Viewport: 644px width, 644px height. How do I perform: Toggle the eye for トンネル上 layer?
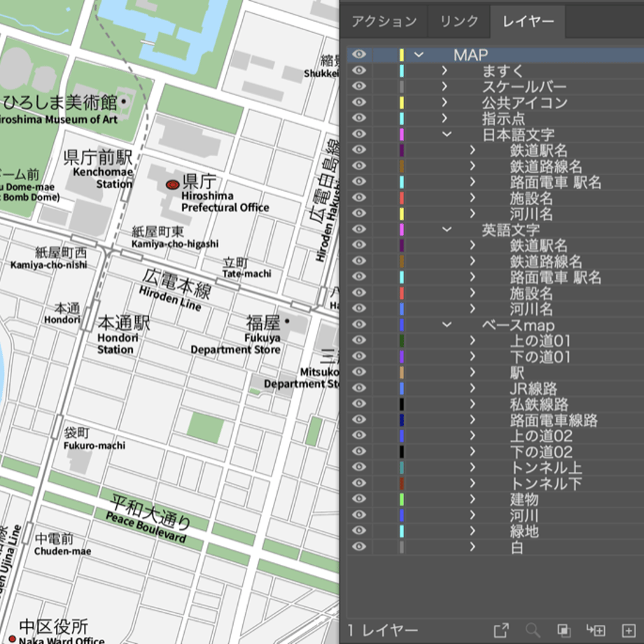[359, 467]
